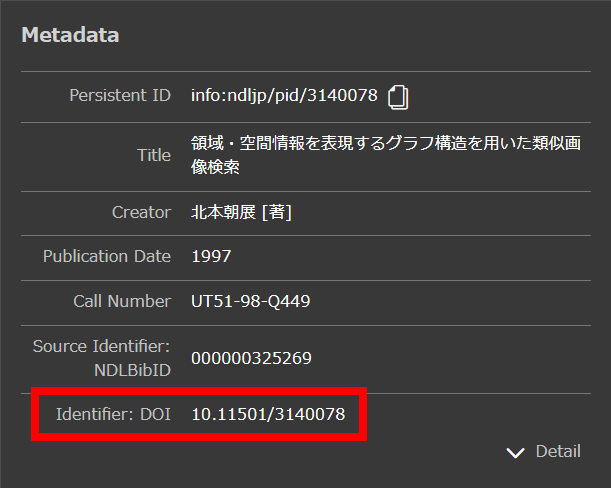This screenshot has width=611, height=488.
Task: Click the Title field label
Action: (154, 155)
